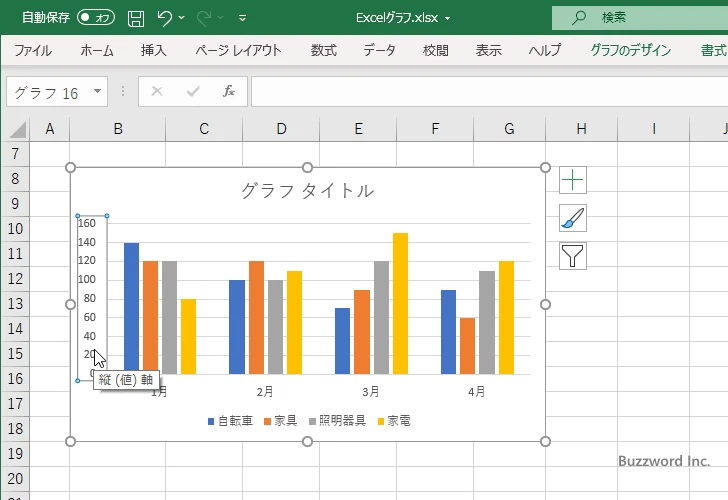
Task: Select the 照明器具 legend entry
Action: click(337, 421)
